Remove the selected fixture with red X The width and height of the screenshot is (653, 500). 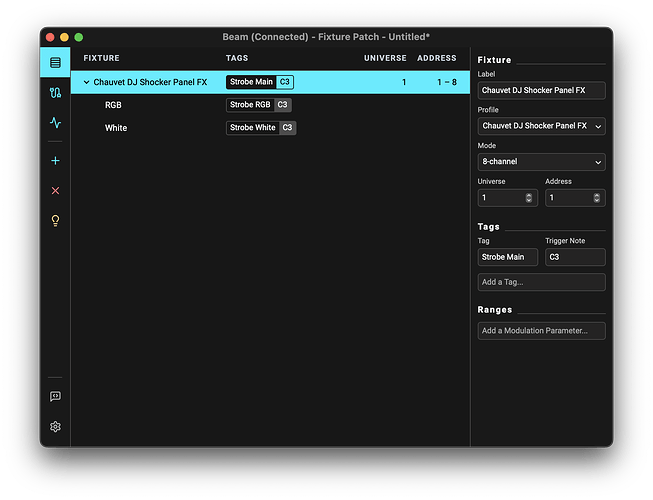tap(55, 191)
